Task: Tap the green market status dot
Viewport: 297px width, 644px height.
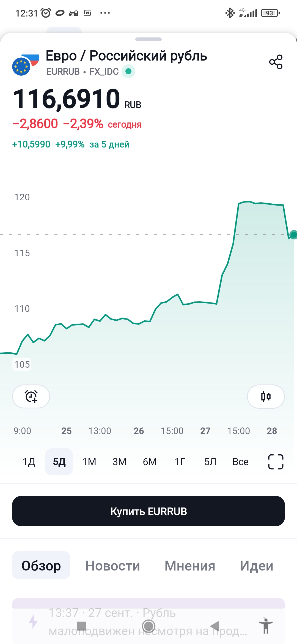Action: 128,72
